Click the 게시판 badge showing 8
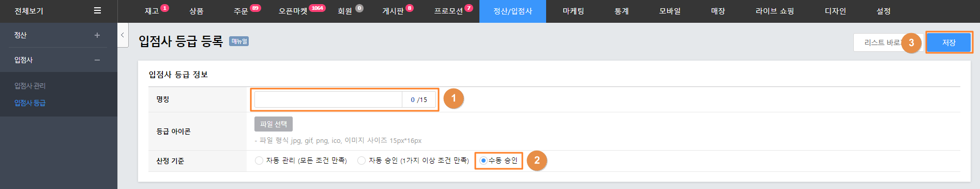This screenshot has height=189, width=980. (410, 8)
